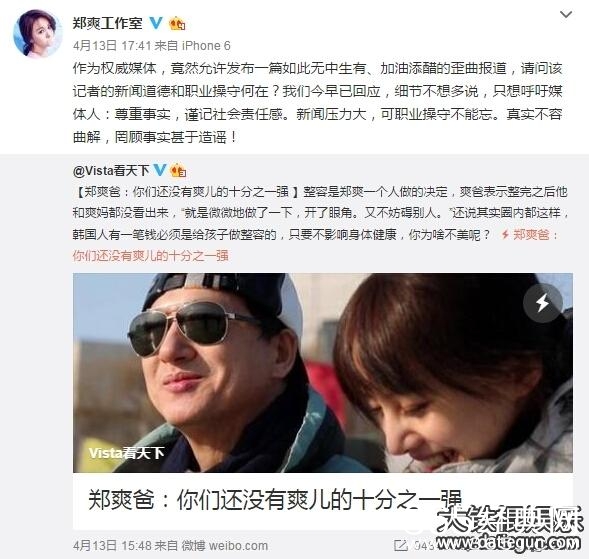Click the 微博 weibo.com source link
This screenshot has width=589, height=559.
click(x=225, y=545)
